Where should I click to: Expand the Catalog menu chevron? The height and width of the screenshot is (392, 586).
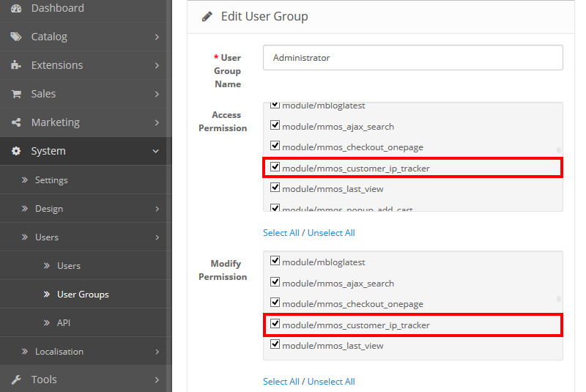click(x=156, y=37)
